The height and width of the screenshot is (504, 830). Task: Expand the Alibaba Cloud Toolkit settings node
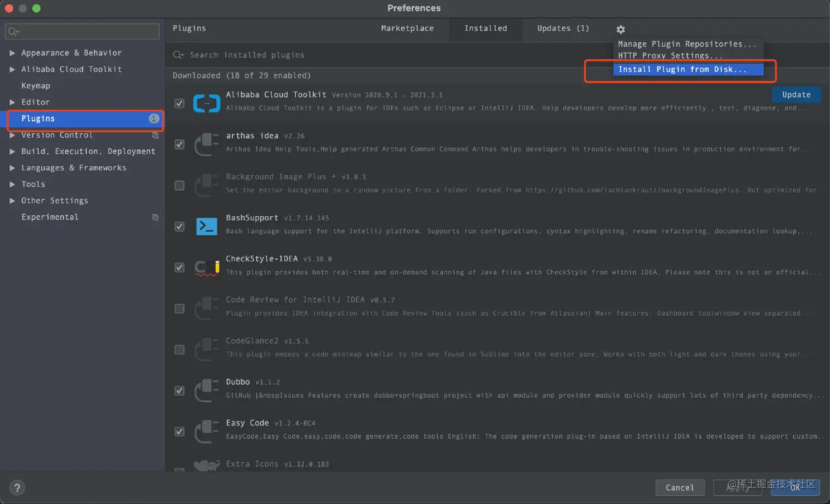(12, 70)
